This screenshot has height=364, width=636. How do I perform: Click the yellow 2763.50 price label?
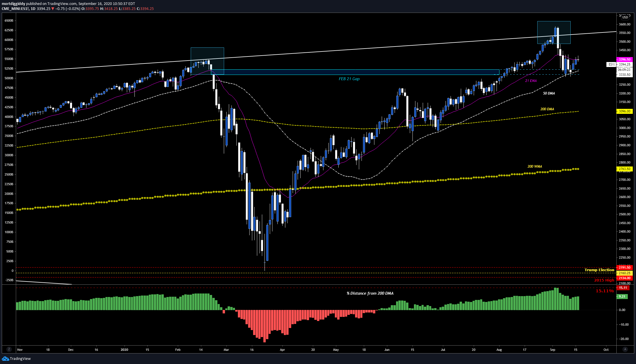pyautogui.click(x=625, y=169)
